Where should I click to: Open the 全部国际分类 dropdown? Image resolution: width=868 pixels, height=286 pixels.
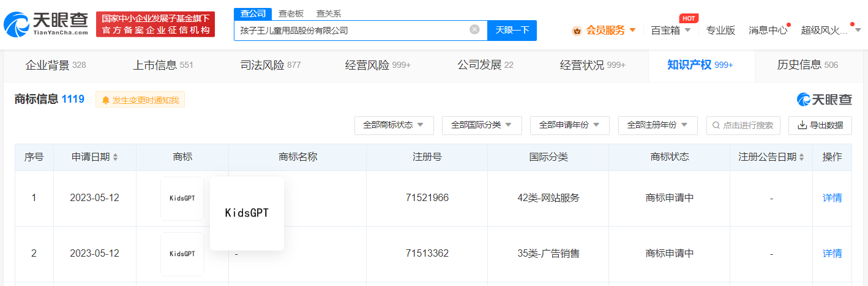click(x=482, y=125)
